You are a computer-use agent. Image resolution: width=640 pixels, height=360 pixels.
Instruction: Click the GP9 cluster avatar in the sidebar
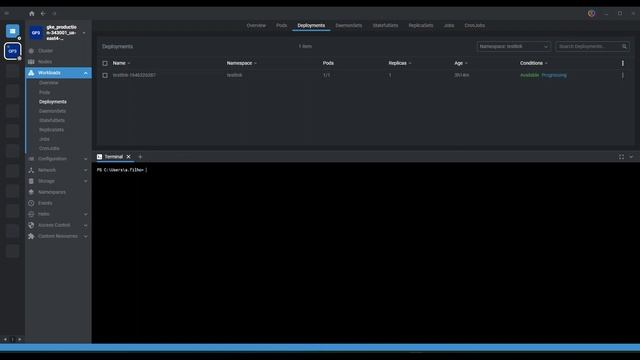[x=36, y=33]
